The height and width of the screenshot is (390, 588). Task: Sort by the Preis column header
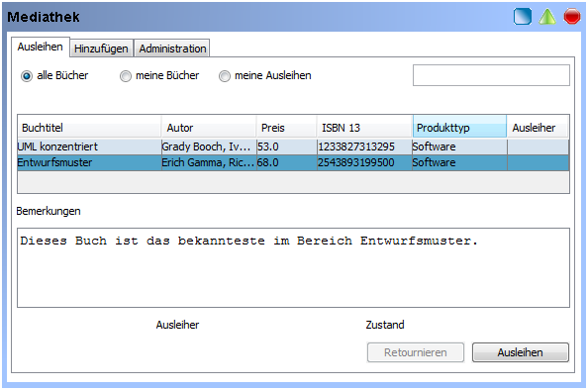coord(286,128)
